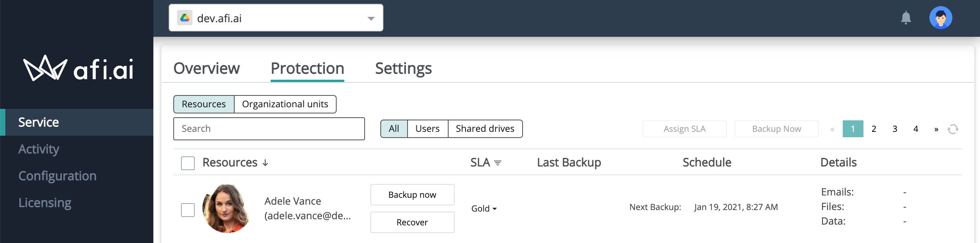Viewport: 980px width, 243px height.
Task: Open the notifications bell
Action: (906, 18)
